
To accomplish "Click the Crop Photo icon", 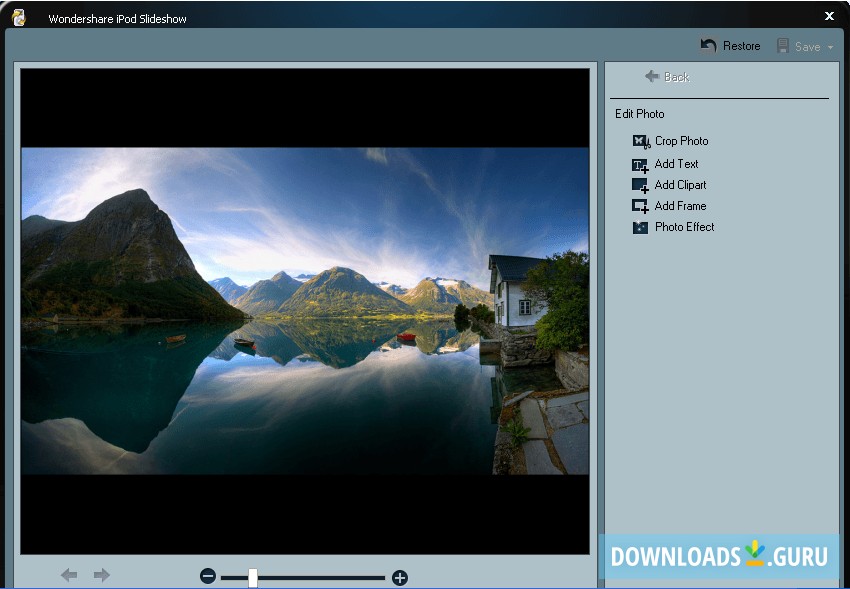I will click(x=641, y=142).
